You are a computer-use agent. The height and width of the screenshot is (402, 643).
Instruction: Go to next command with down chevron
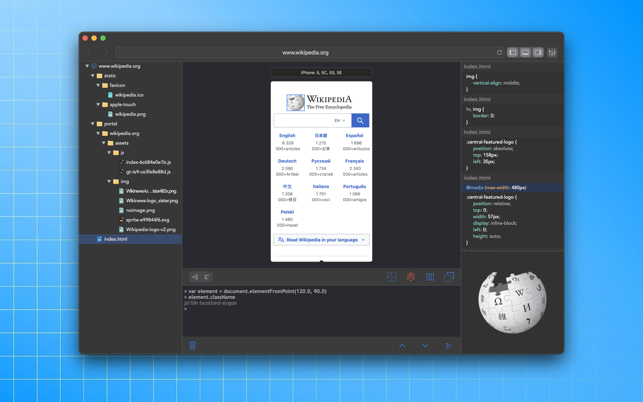click(x=425, y=346)
